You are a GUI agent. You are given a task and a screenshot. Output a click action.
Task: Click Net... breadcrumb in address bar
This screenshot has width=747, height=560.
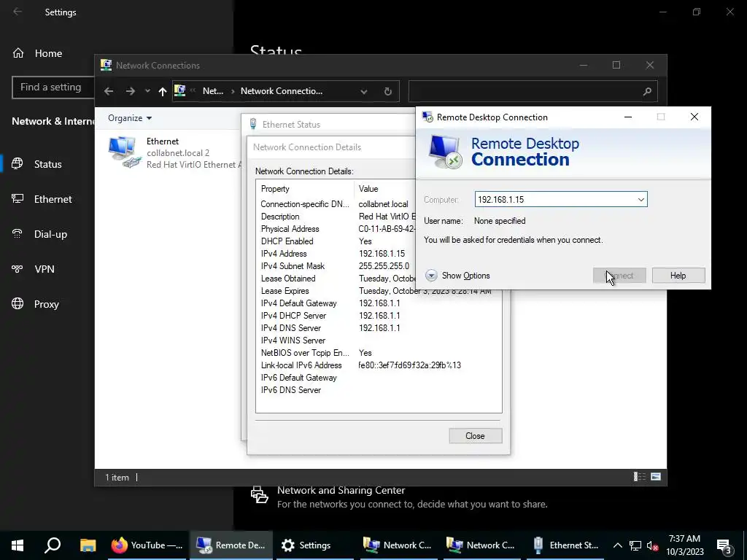click(212, 91)
